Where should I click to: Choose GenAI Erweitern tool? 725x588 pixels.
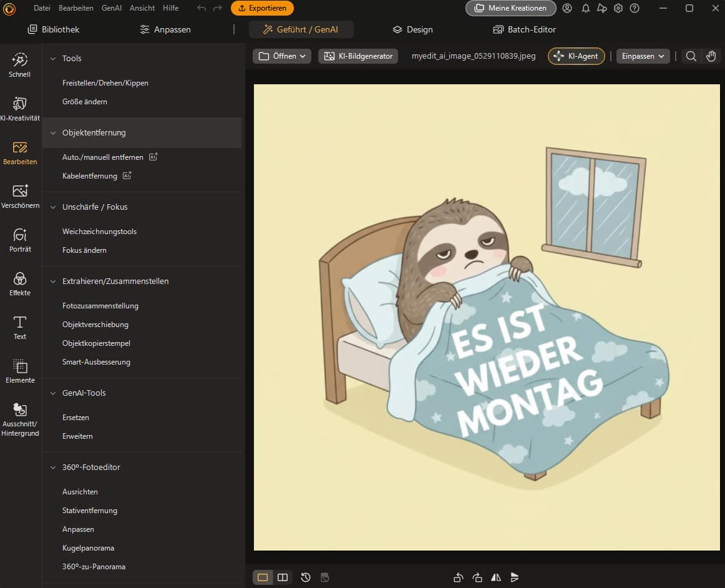[x=77, y=436]
